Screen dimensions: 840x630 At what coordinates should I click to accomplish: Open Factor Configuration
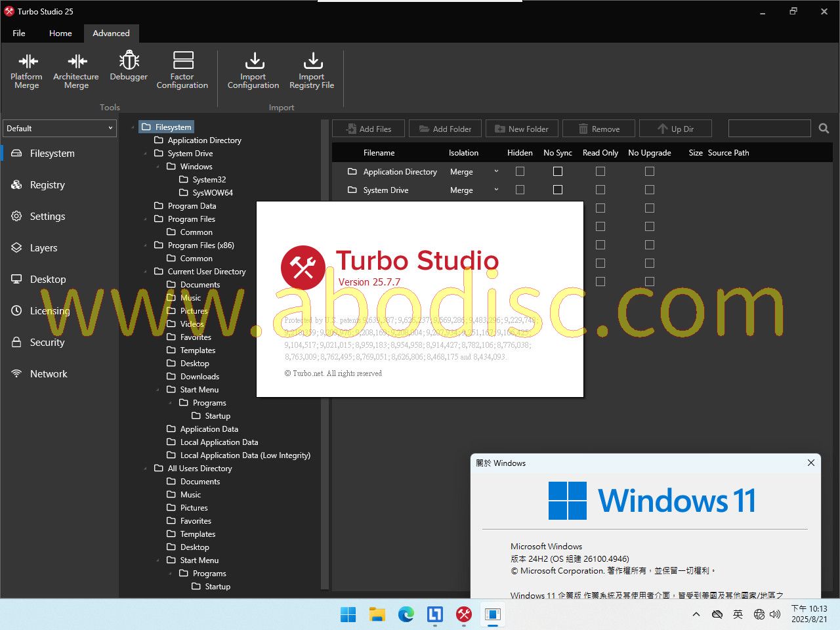click(182, 70)
